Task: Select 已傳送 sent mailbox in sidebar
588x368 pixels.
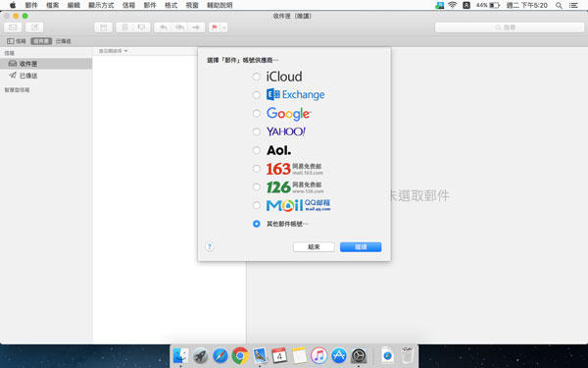Action: 46,76
